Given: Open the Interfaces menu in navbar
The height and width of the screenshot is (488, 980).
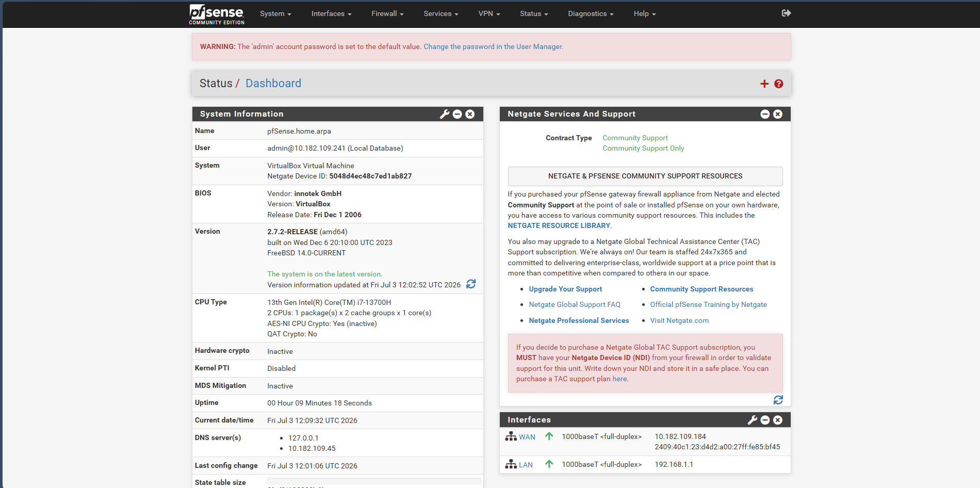Looking at the screenshot, I should 331,14.
